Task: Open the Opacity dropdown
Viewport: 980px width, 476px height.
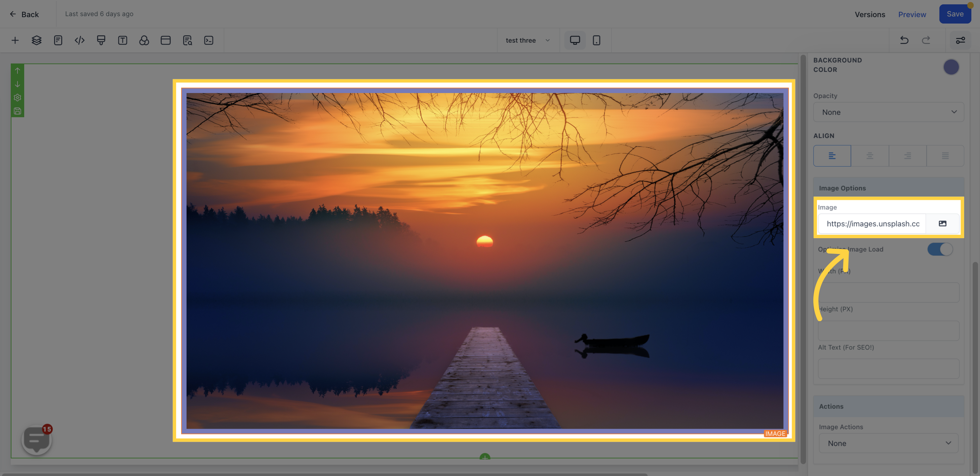Action: pos(888,112)
